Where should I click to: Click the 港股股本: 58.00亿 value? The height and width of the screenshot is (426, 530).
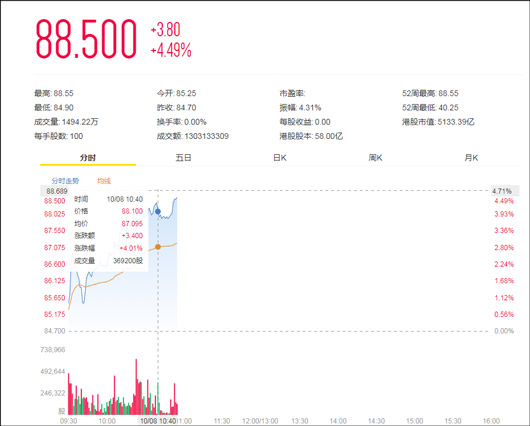[x=311, y=136]
